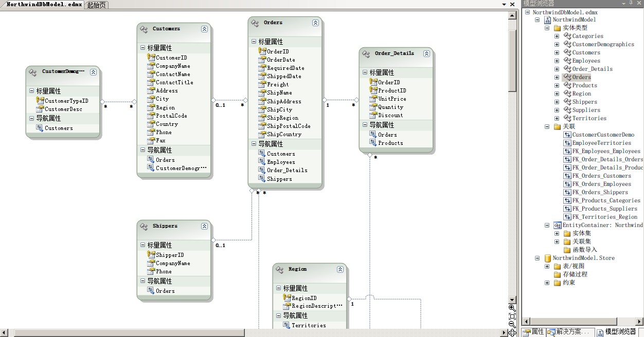
Task: Expand the 实体集 node
Action: (557, 233)
